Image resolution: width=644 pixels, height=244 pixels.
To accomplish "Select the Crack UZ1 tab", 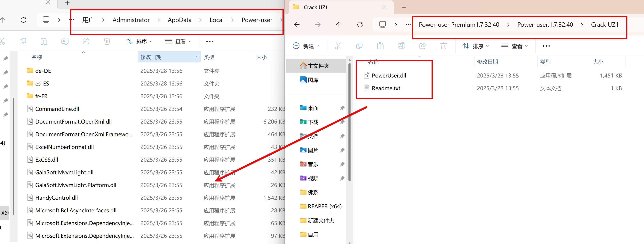I will [x=315, y=7].
